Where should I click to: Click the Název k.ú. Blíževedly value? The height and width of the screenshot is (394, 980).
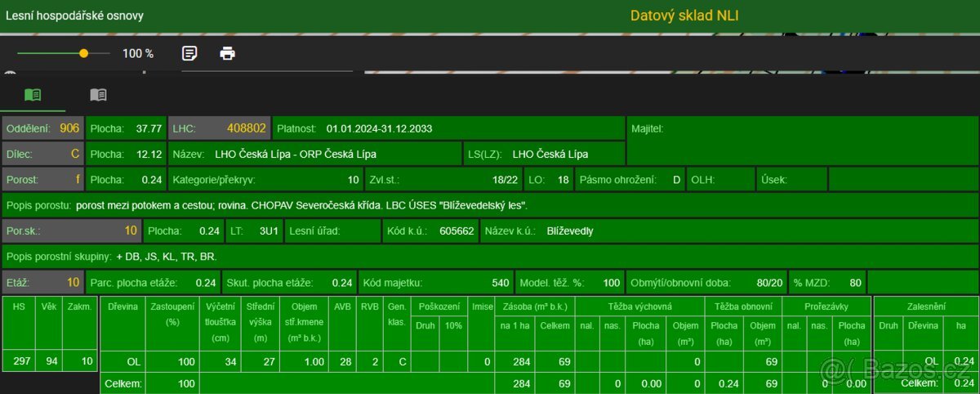pos(570,231)
